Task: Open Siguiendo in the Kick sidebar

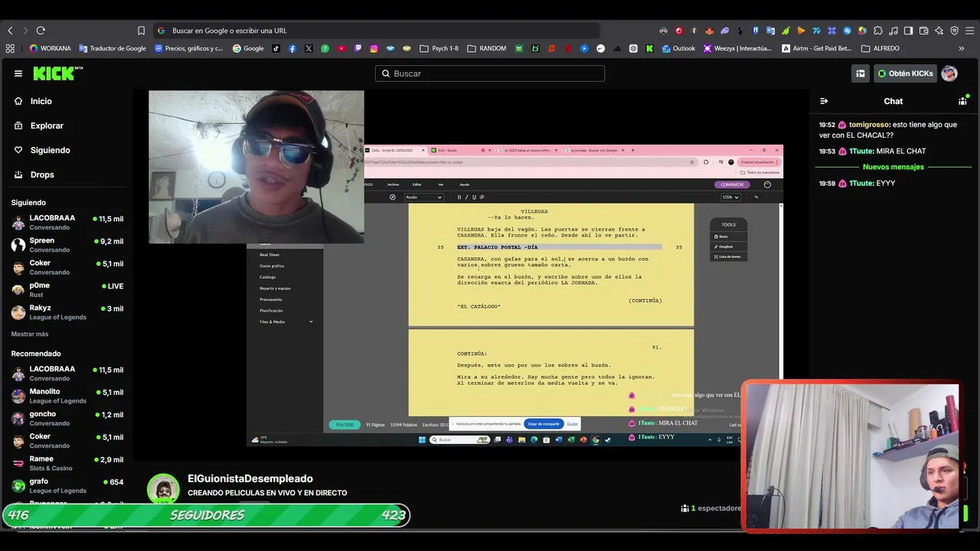Action: [42, 150]
